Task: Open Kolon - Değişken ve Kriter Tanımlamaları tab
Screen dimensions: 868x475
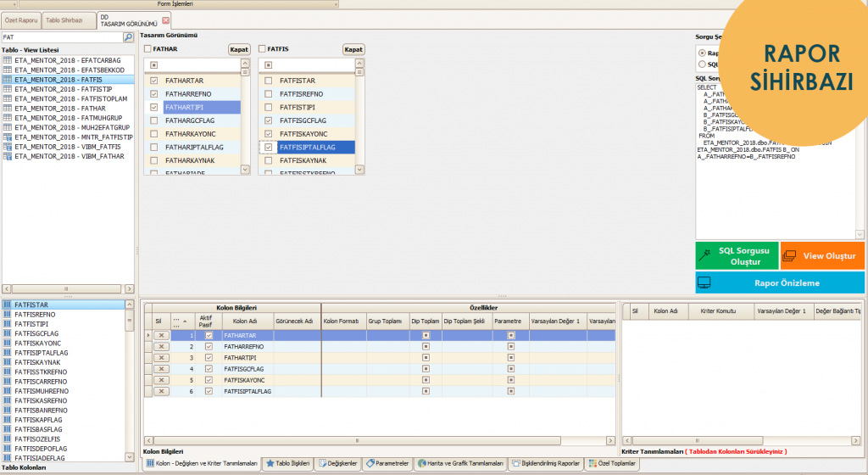Action: 202,463
